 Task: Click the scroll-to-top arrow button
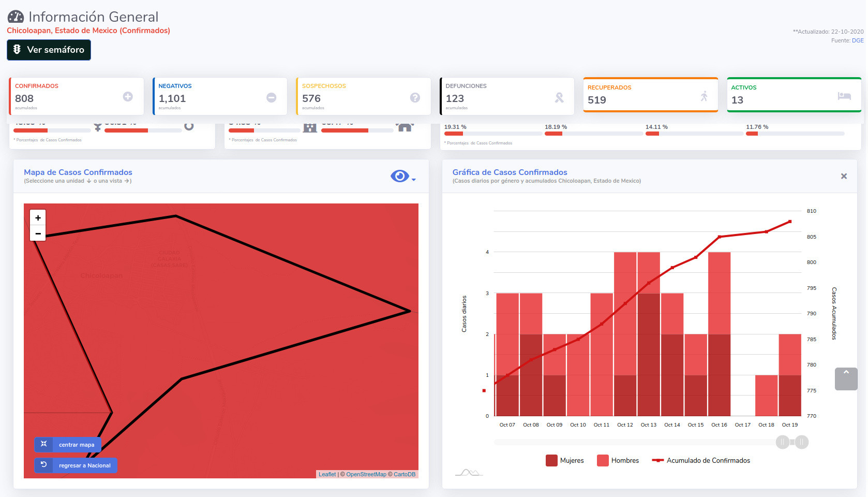[x=846, y=379]
